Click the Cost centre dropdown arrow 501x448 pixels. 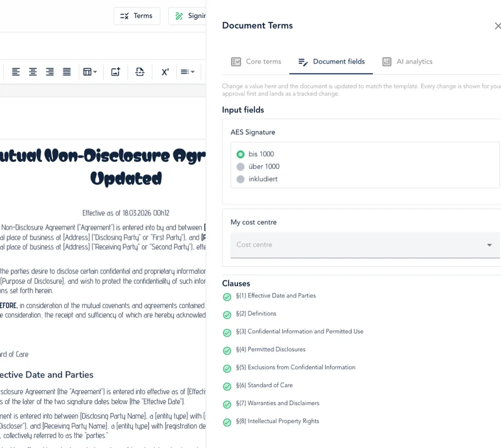click(x=489, y=245)
